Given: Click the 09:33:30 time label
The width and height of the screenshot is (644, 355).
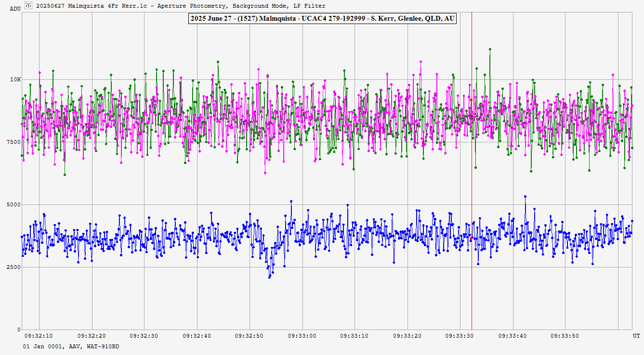Looking at the screenshot, I should (460, 336).
